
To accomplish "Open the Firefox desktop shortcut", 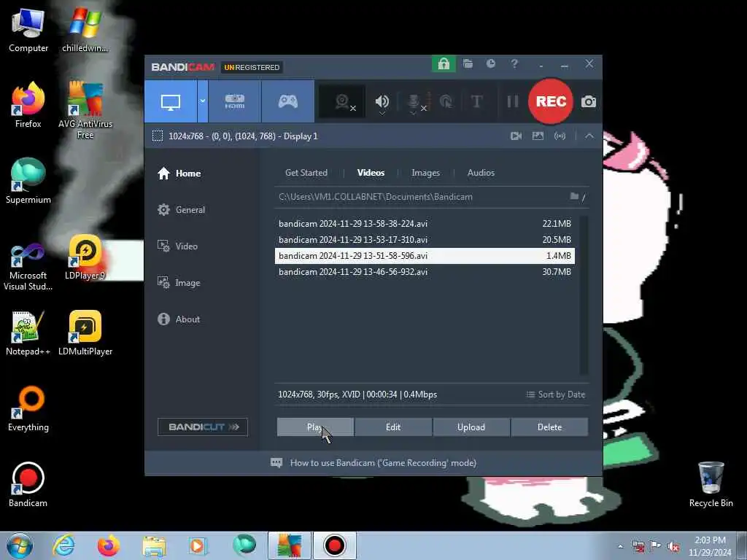I will 28,105.
